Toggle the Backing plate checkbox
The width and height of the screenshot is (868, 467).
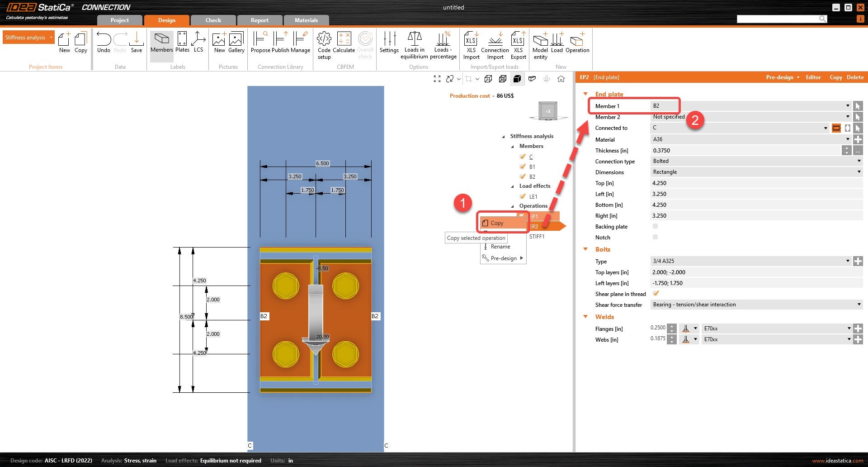coord(655,226)
